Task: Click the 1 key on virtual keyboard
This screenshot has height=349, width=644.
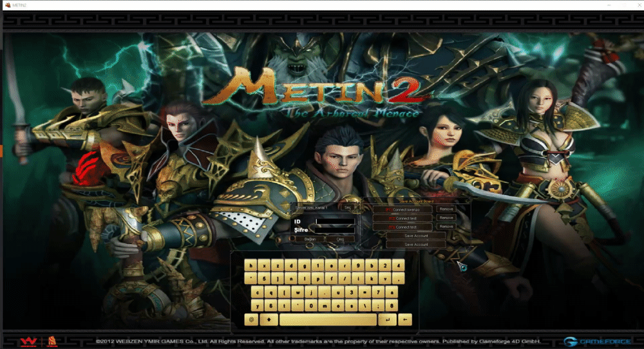Action: coord(318,265)
